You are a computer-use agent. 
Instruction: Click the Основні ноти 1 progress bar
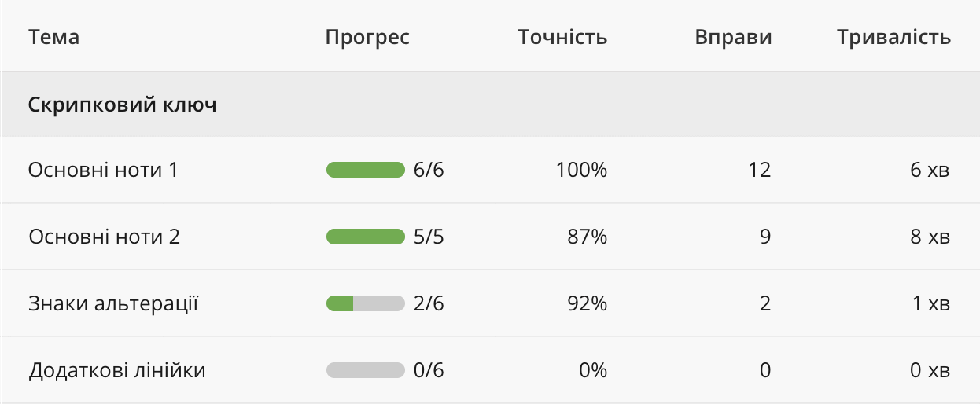click(365, 170)
